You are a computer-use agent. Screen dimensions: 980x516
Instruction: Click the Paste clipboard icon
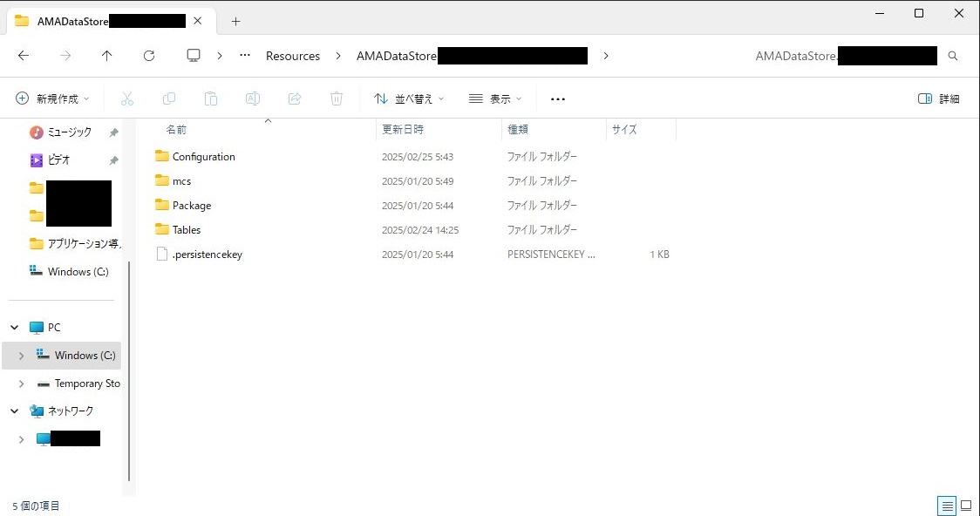[211, 98]
